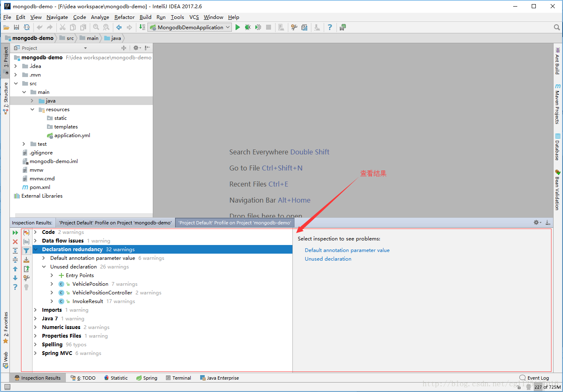Open the Statistic tool window button
Screen dimensions: 563x392
(x=116, y=378)
